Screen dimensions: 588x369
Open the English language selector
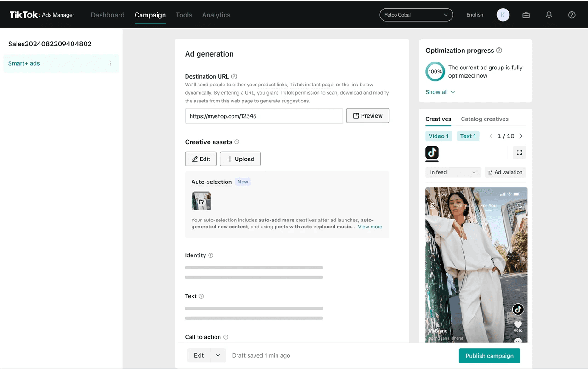[475, 15]
